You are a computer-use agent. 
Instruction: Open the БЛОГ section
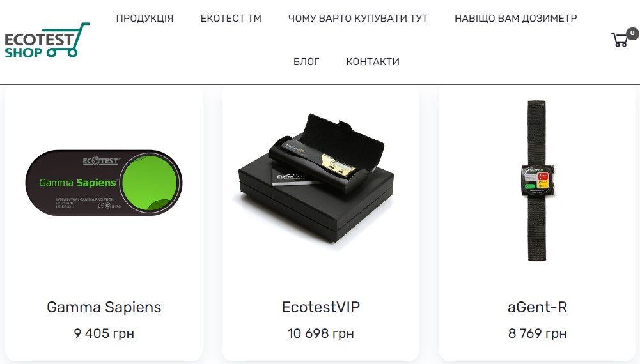(x=306, y=61)
